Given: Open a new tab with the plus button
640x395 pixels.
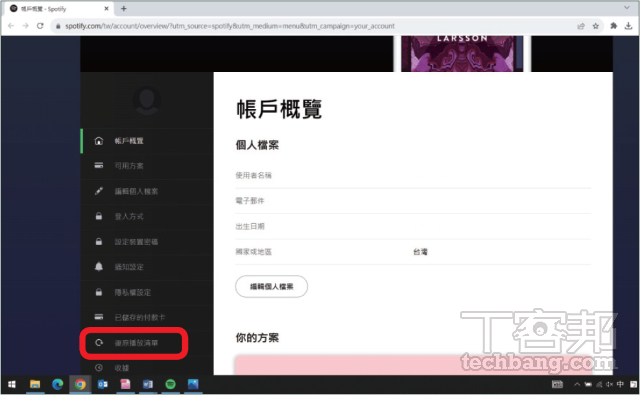Looking at the screenshot, I should (x=124, y=8).
